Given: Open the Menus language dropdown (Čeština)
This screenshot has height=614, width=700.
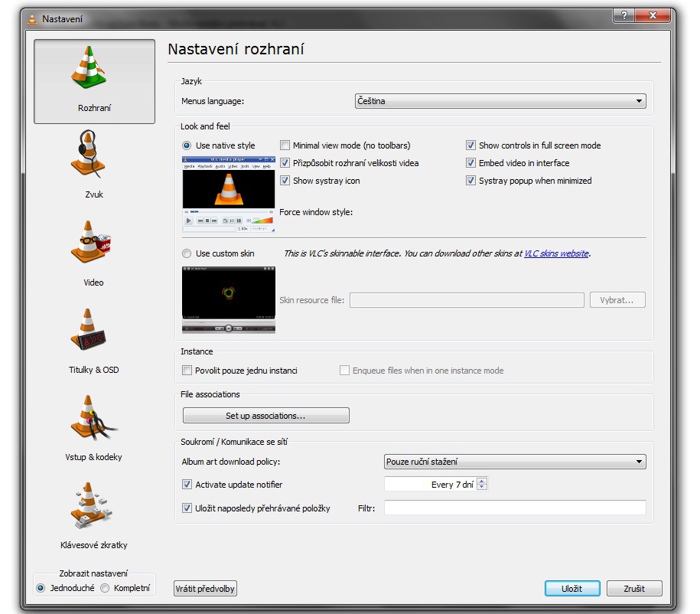Looking at the screenshot, I should point(500,101).
